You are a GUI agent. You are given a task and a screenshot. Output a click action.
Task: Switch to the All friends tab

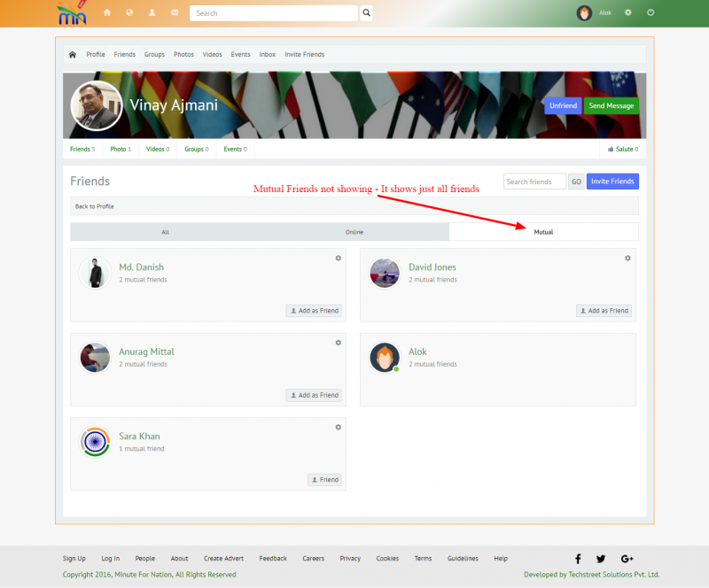165,232
